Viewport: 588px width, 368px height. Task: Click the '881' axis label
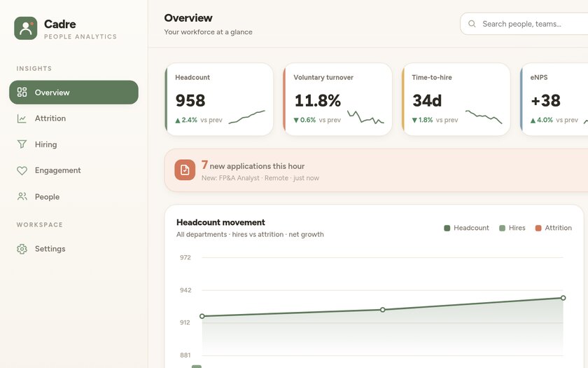[185, 355]
